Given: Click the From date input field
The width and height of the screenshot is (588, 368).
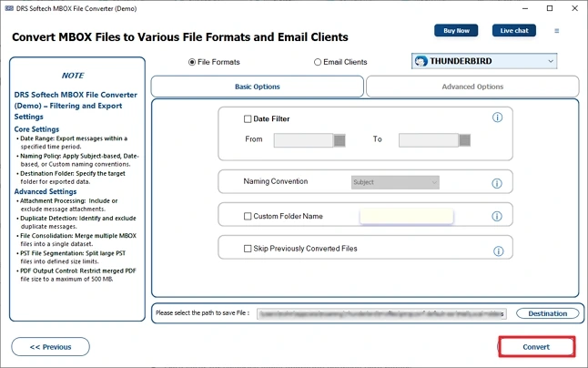Looking at the screenshot, I should point(303,140).
